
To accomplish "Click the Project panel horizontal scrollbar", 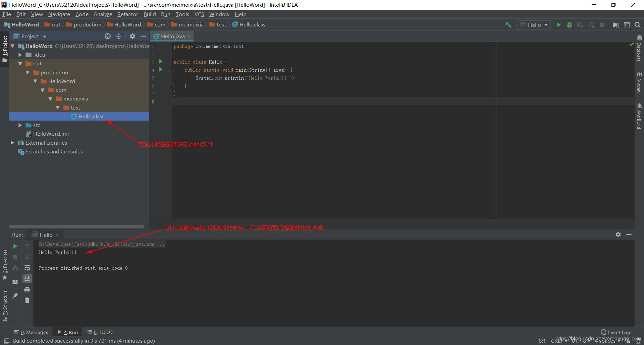I will coord(76,227).
